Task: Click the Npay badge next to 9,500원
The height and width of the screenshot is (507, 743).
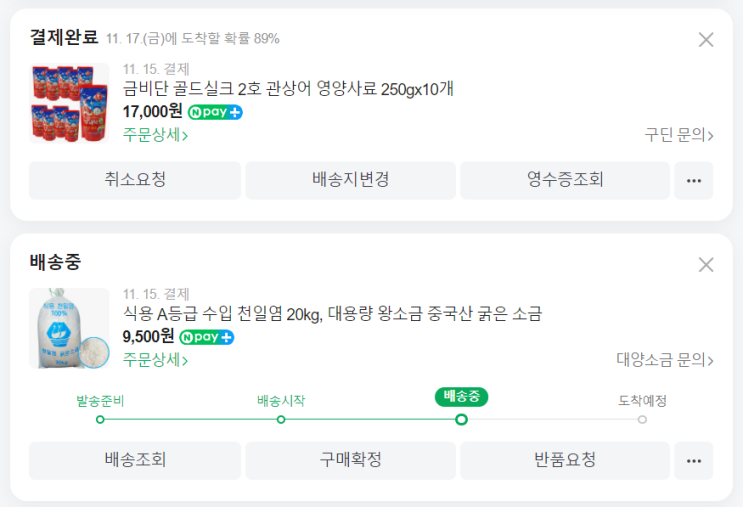Action: pyautogui.click(x=207, y=337)
